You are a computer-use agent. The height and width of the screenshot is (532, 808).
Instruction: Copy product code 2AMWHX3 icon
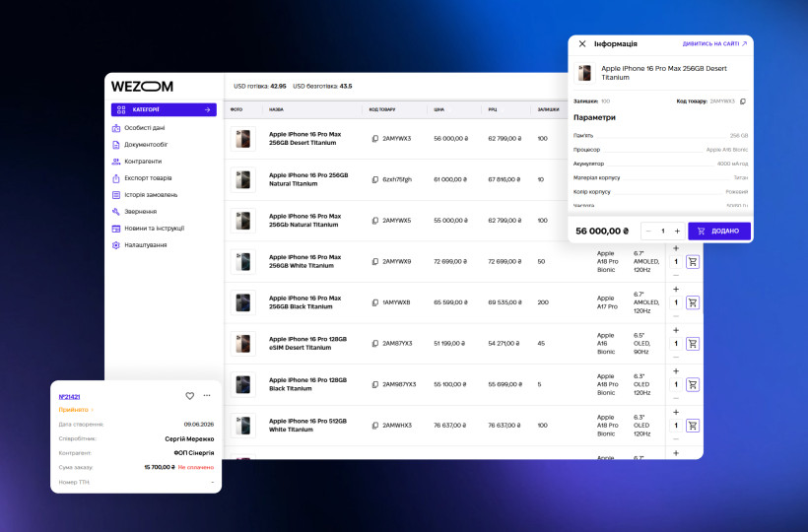pos(375,426)
